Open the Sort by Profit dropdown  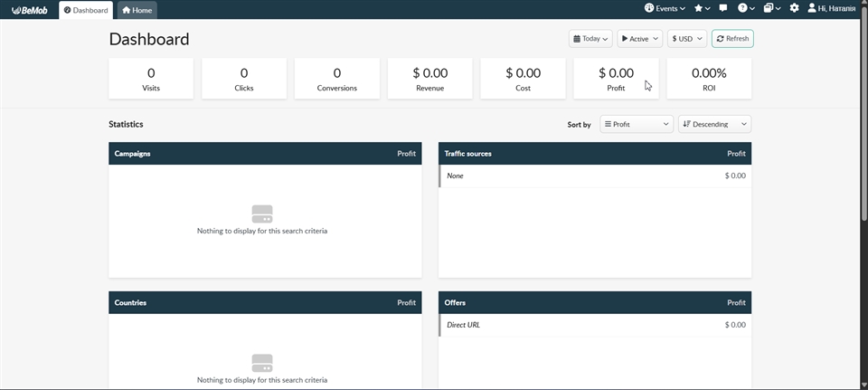(x=637, y=124)
